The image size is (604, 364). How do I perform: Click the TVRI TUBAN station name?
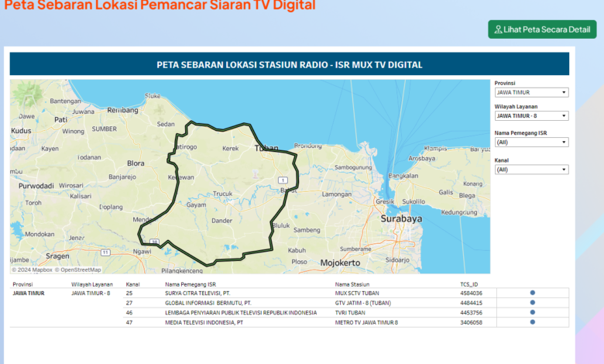pyautogui.click(x=350, y=313)
